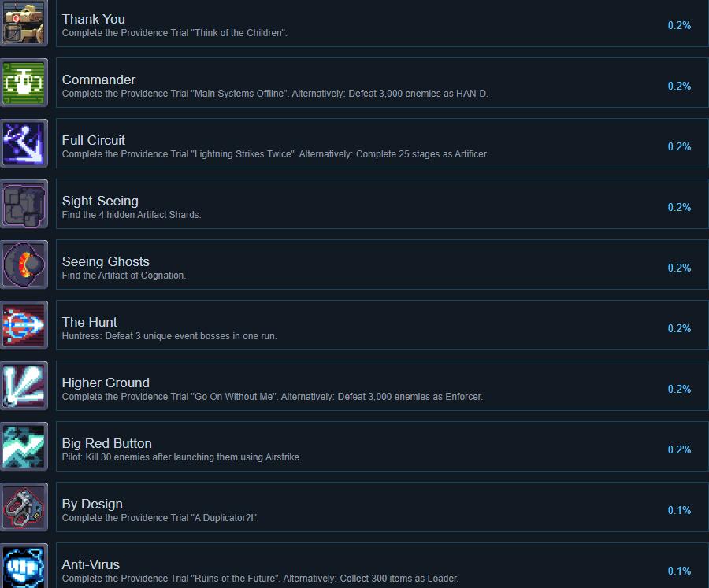Screen dimensions: 709x588
Task: Click the Full Circuit description text
Action: 275,154
